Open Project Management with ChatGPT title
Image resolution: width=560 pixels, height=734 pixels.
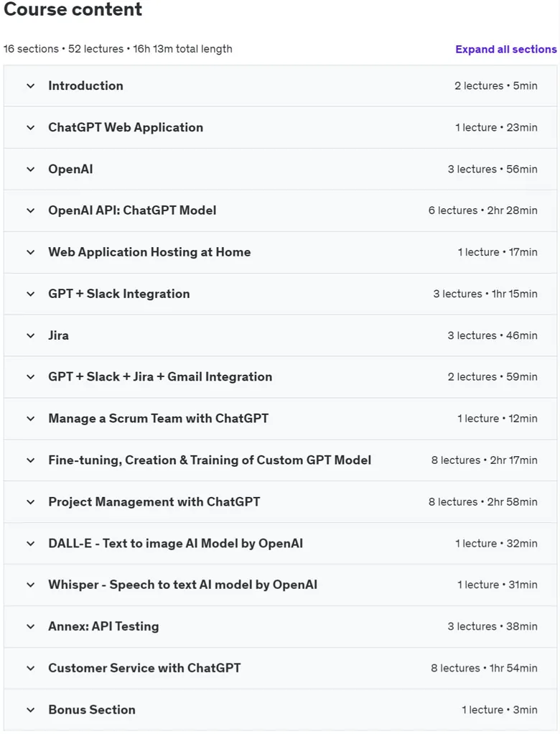(x=154, y=502)
